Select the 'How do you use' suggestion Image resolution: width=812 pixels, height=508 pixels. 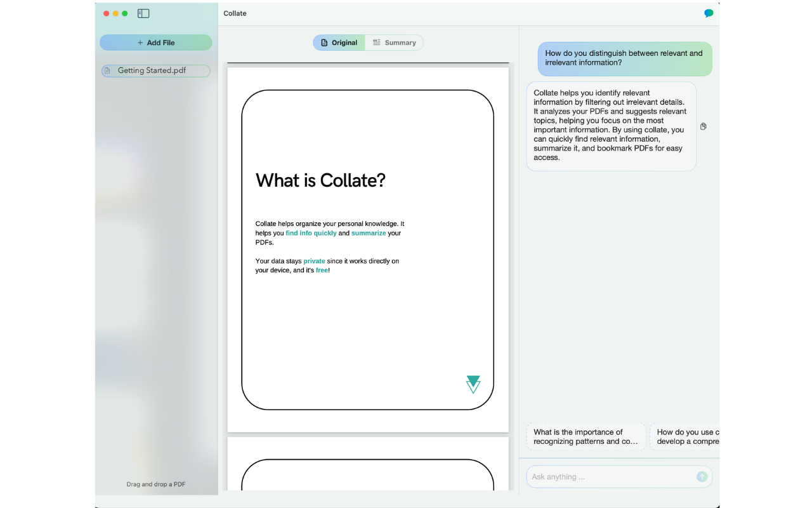coord(684,437)
